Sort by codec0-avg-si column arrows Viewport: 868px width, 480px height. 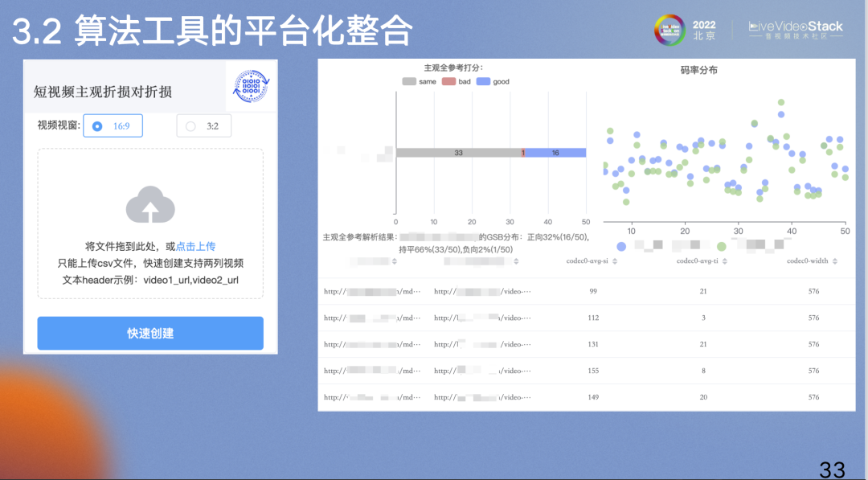[615, 261]
